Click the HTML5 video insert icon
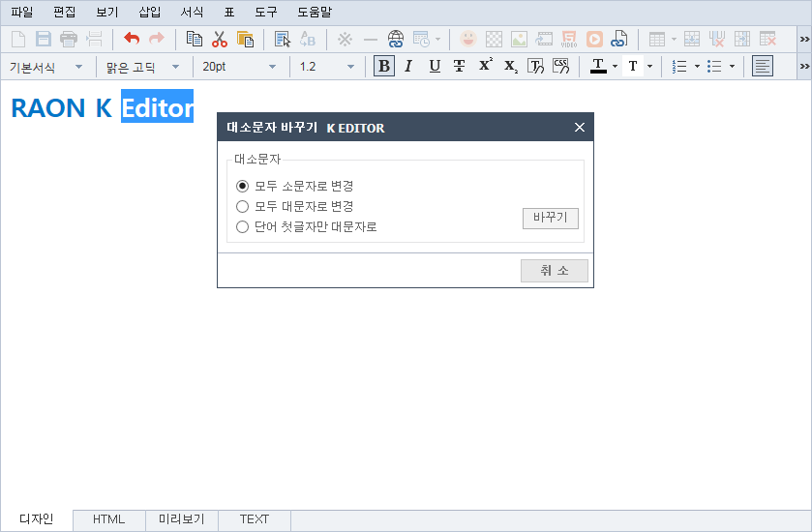The height and width of the screenshot is (532, 812). pos(569,40)
